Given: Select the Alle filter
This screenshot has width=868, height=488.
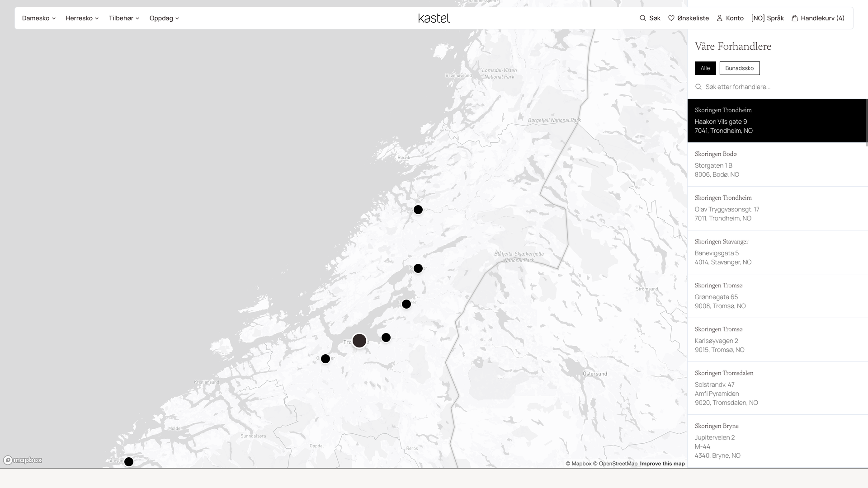Looking at the screenshot, I should point(705,68).
